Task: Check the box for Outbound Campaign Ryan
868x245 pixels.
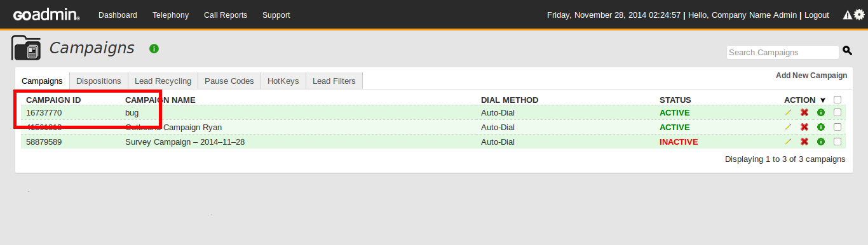Action: point(837,127)
